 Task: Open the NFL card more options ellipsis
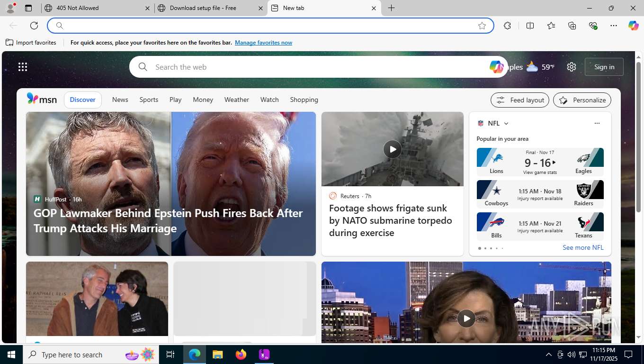[597, 123]
